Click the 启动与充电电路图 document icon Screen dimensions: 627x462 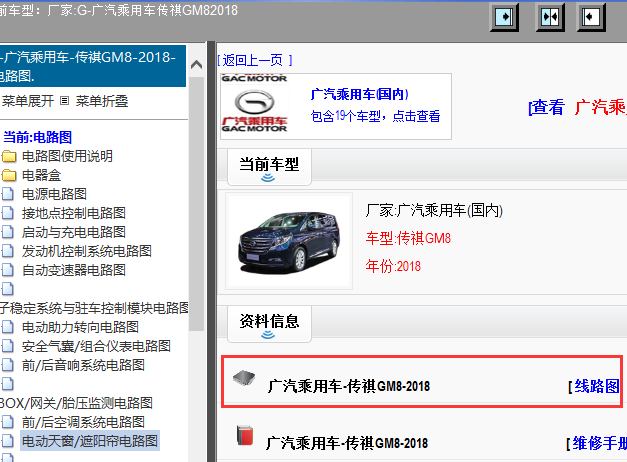(x=8, y=232)
